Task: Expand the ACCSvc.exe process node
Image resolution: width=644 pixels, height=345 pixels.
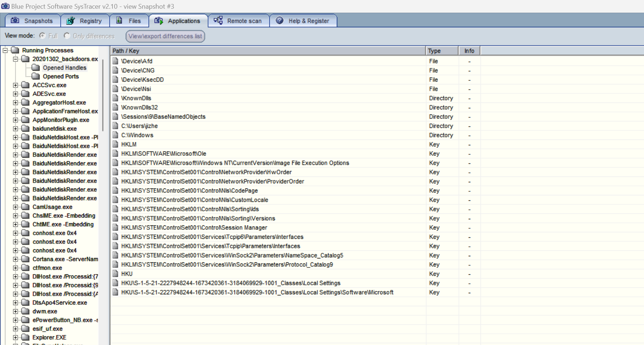Action: point(16,85)
